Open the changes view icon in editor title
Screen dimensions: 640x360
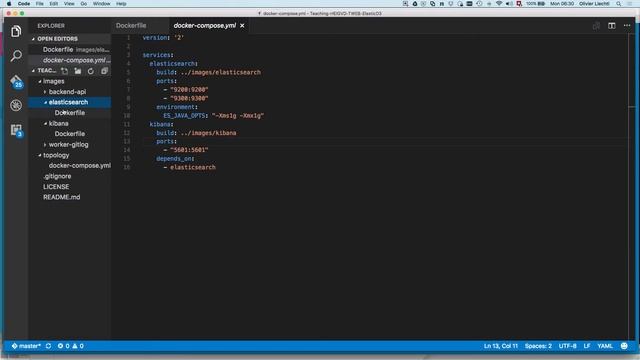[x=596, y=26]
